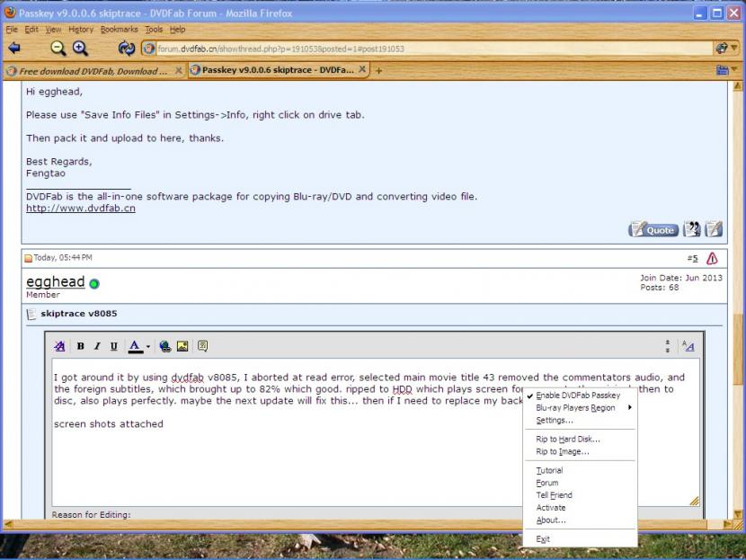Open the Tools menu
This screenshot has height=560, width=746.
coord(154,30)
